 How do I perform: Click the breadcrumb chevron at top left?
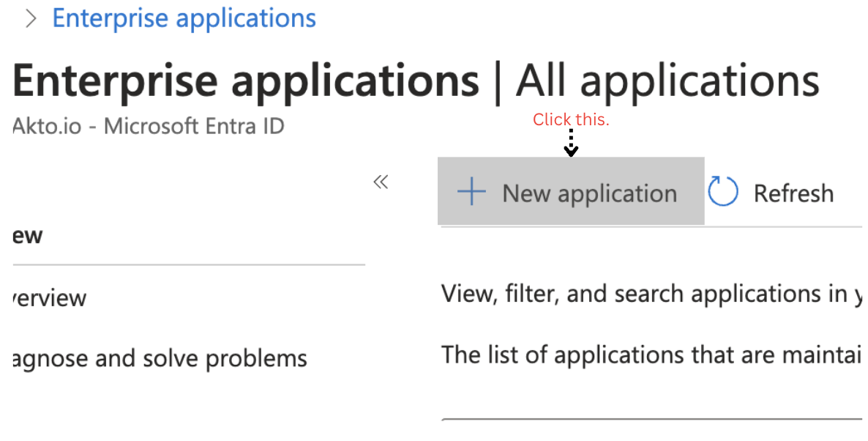click(29, 18)
